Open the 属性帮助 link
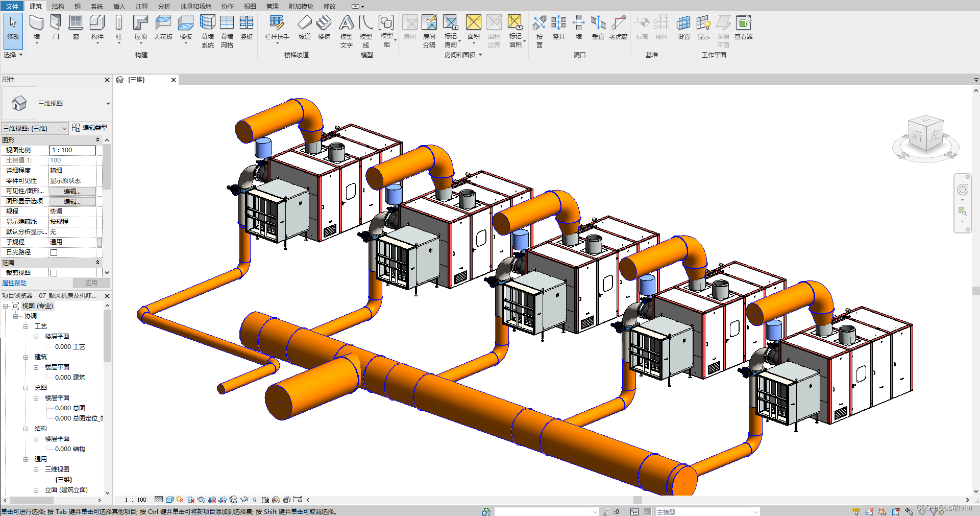The height and width of the screenshot is (516, 980). [14, 283]
